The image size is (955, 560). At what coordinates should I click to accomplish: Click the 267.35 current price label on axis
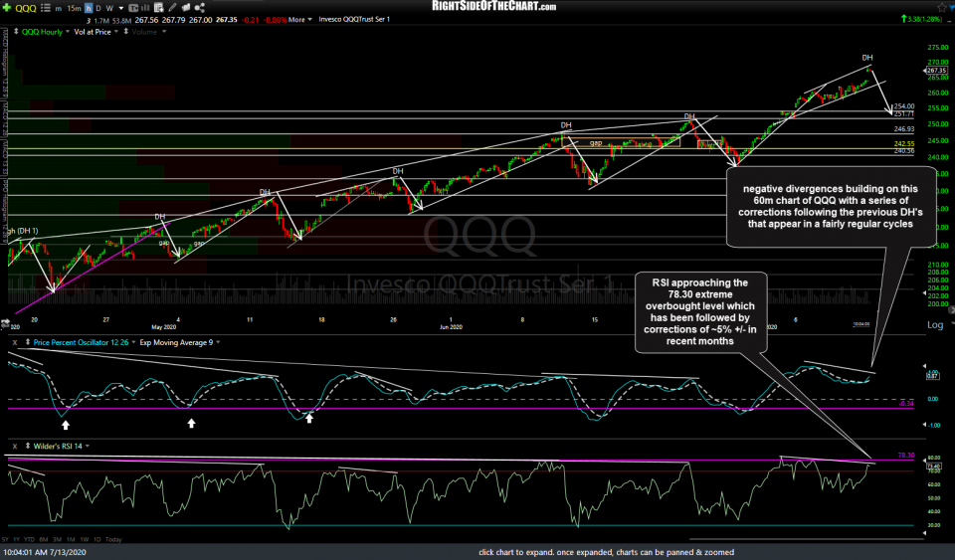pyautogui.click(x=937, y=70)
